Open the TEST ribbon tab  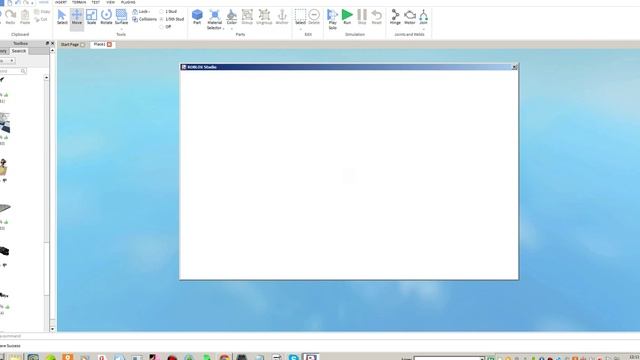96,2
